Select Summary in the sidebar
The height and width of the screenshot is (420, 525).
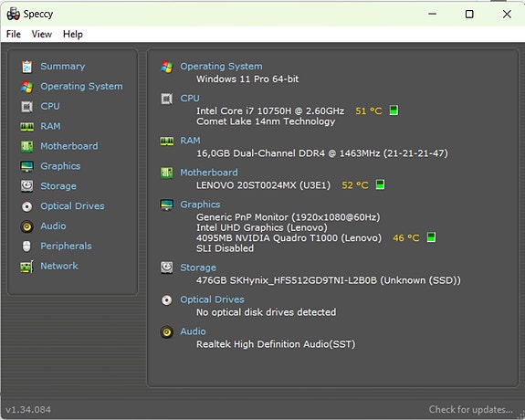pyautogui.click(x=63, y=67)
